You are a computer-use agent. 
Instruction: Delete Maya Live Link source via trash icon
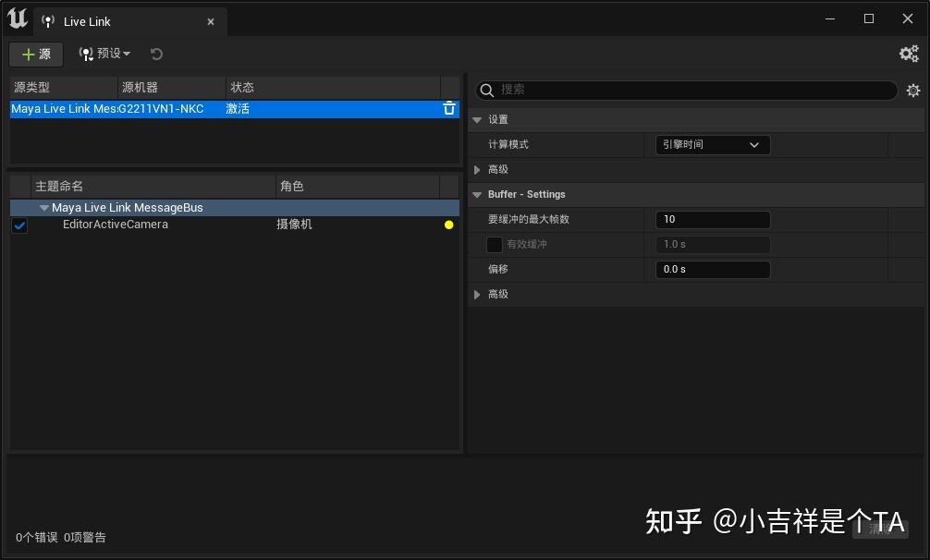[x=449, y=108]
